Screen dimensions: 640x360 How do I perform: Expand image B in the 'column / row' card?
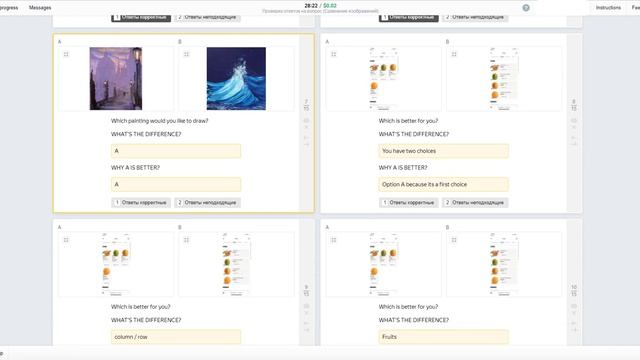187,240
